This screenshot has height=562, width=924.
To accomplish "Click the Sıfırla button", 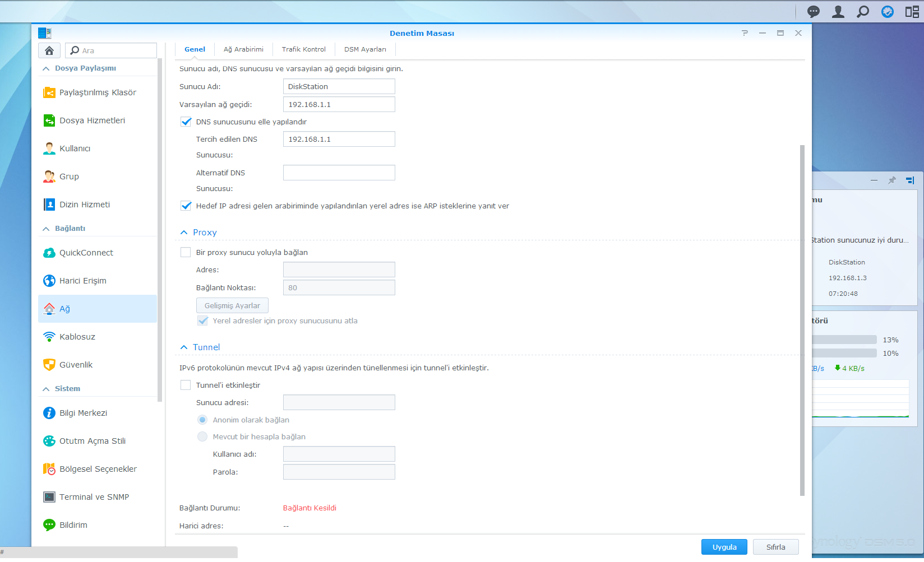I will click(775, 547).
